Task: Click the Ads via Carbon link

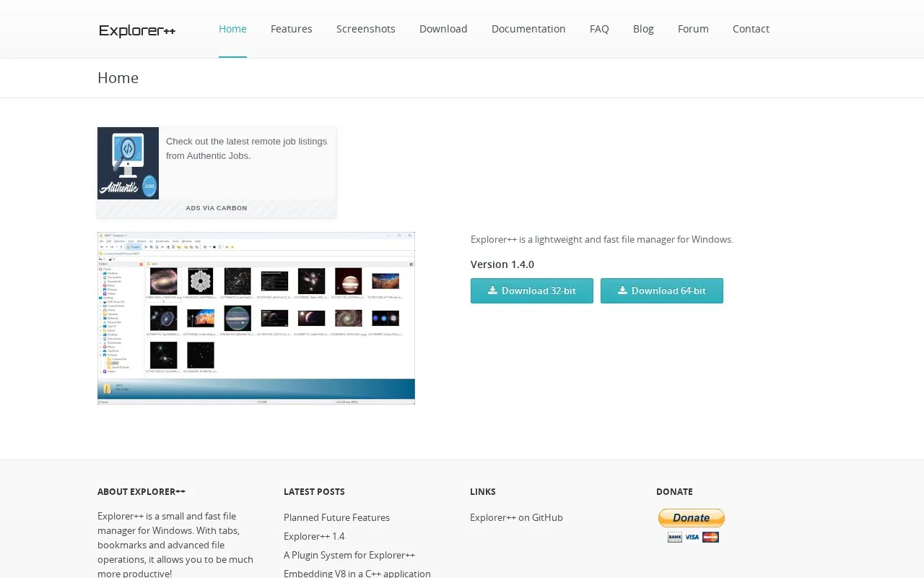Action: click(217, 208)
